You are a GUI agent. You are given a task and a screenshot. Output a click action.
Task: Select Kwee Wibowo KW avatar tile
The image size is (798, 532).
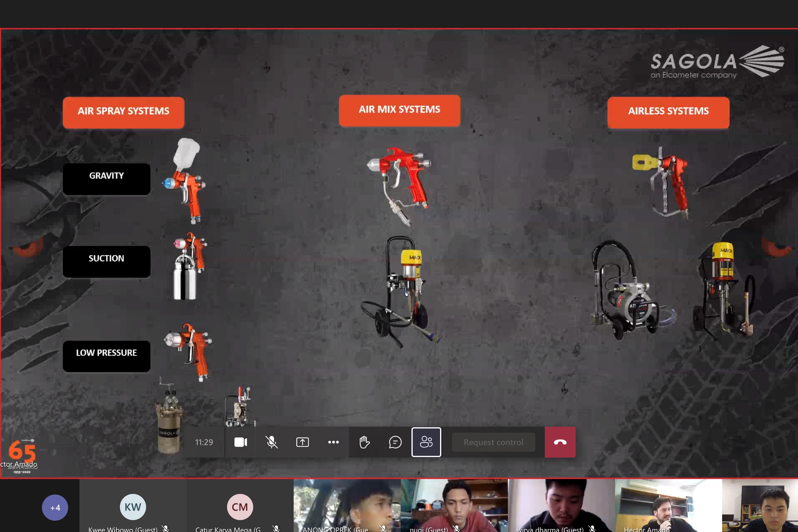[x=133, y=507]
